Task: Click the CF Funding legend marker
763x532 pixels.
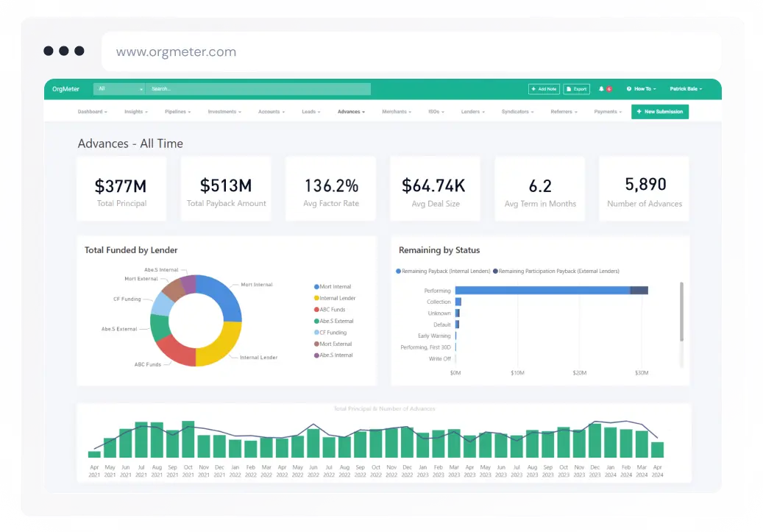Action: (x=317, y=333)
